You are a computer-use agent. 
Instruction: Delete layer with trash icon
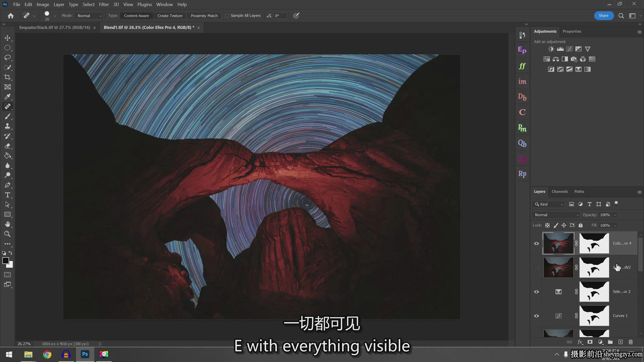tap(631, 342)
